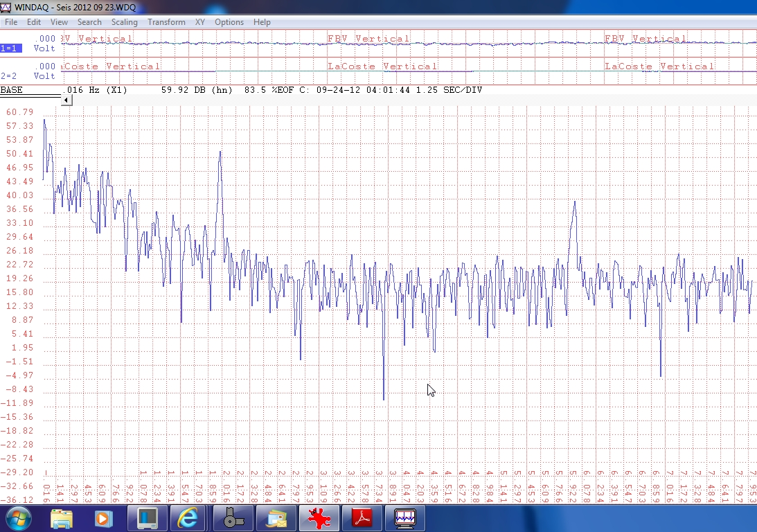
Task: Open the Transform menu
Action: pos(166,22)
